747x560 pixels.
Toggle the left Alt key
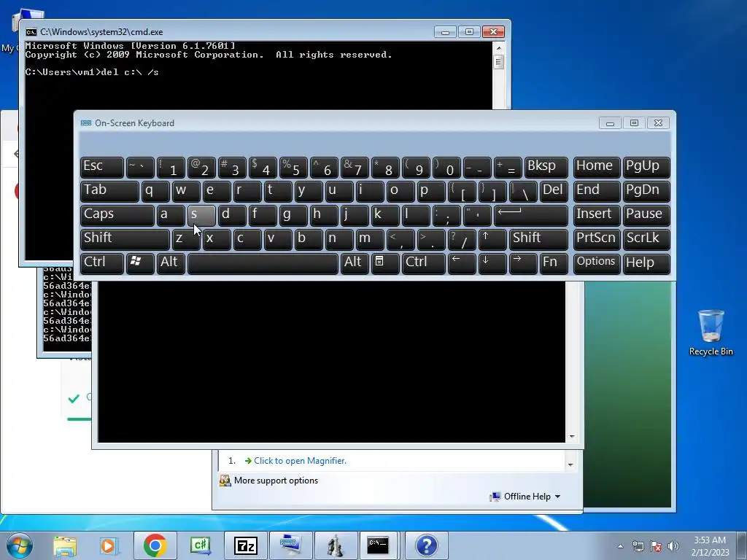[171, 263]
